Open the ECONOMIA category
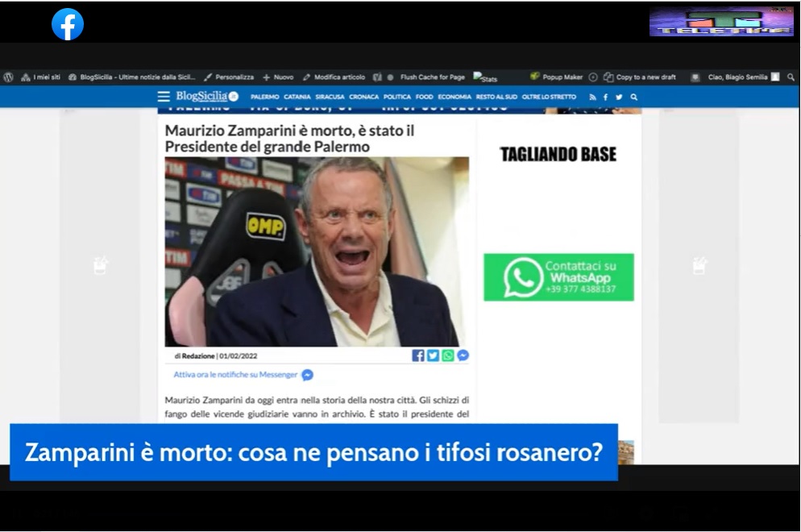Screen dimensions: 801x532 (454, 97)
